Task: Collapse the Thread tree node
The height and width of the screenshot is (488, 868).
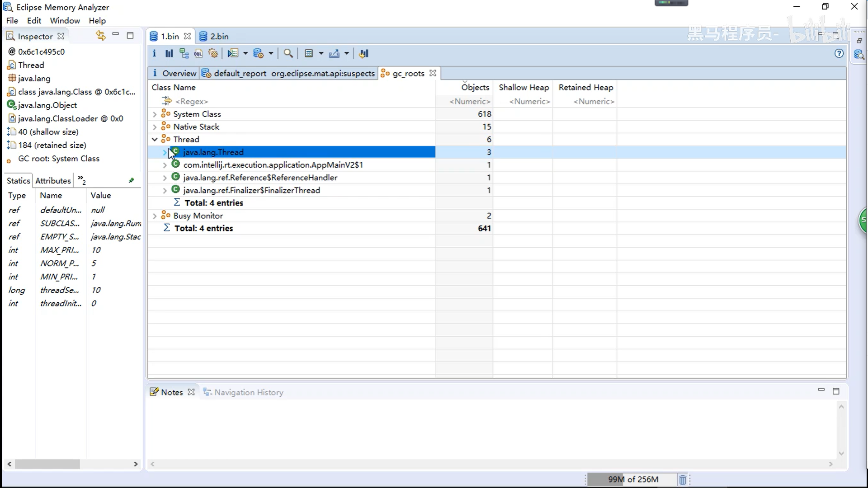Action: (x=155, y=140)
